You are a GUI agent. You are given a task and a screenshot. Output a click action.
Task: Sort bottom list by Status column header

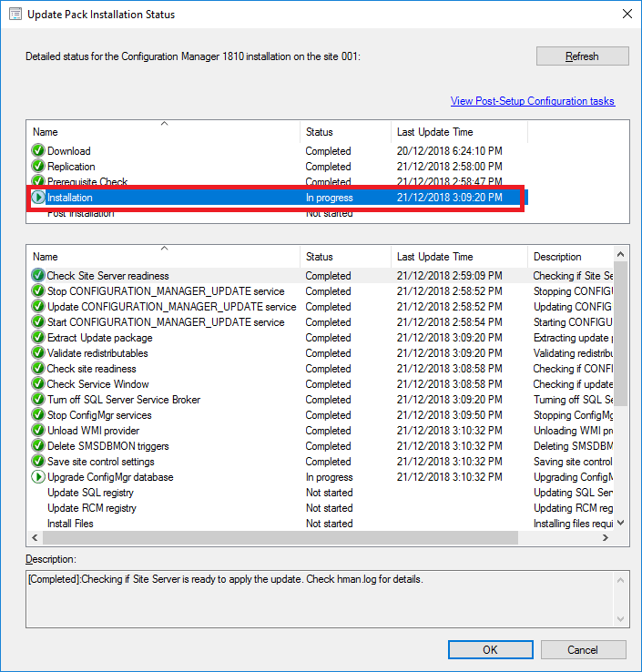(x=345, y=257)
